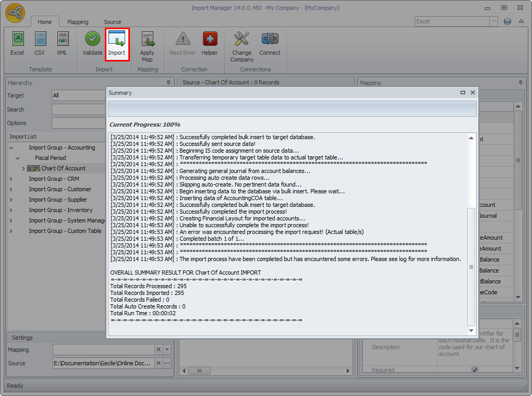This screenshot has height=396, width=532.
Task: Switch to the Mapping ribbon tab
Action: 78,22
